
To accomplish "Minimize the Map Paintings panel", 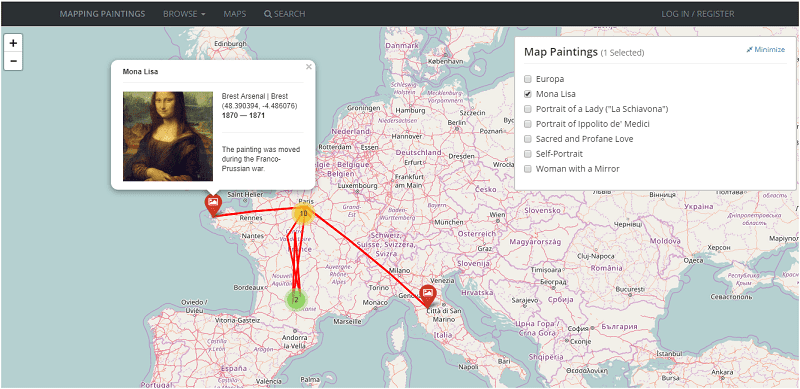I will pyautogui.click(x=765, y=50).
